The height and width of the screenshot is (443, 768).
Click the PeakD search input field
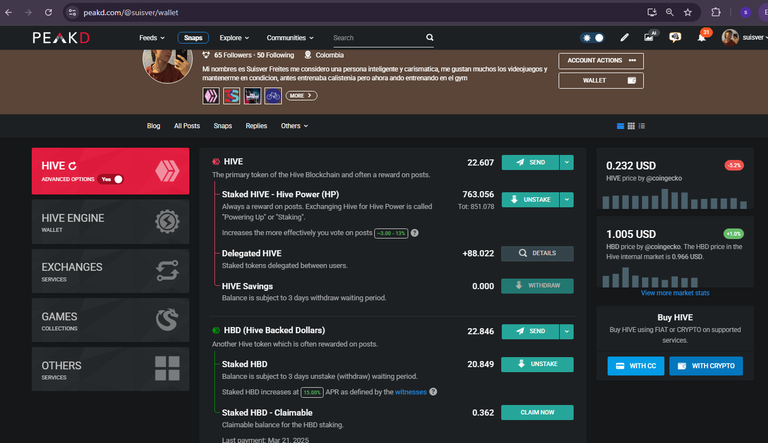pos(377,38)
